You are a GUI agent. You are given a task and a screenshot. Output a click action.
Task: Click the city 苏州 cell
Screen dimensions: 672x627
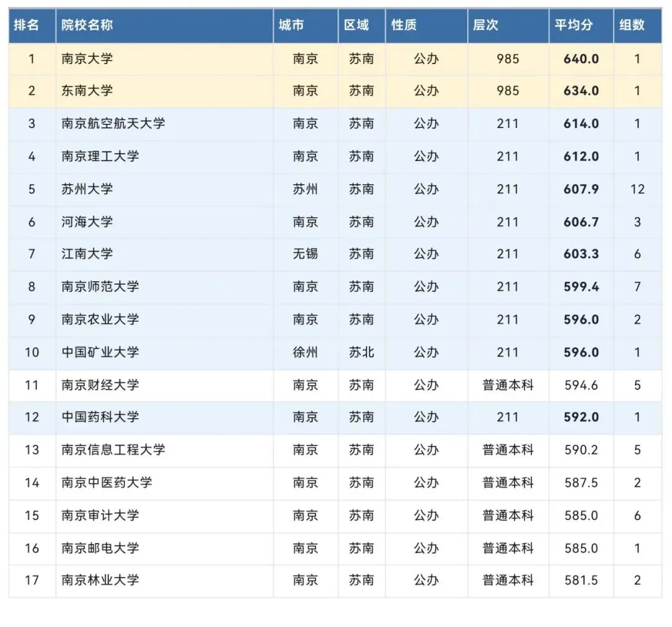coord(306,189)
